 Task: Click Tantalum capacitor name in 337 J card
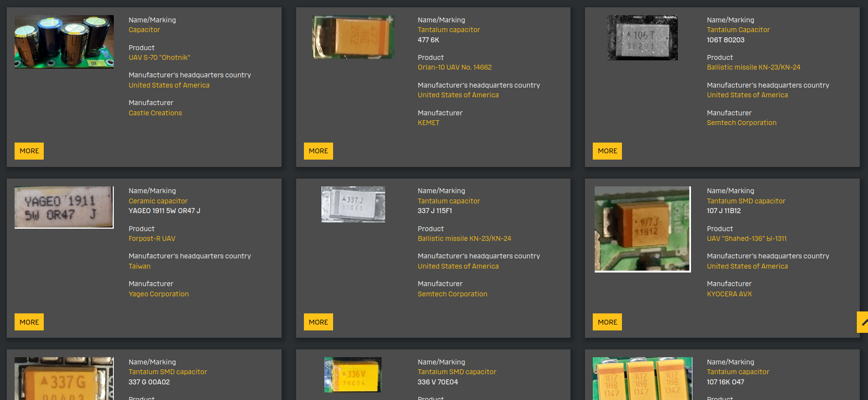(449, 201)
